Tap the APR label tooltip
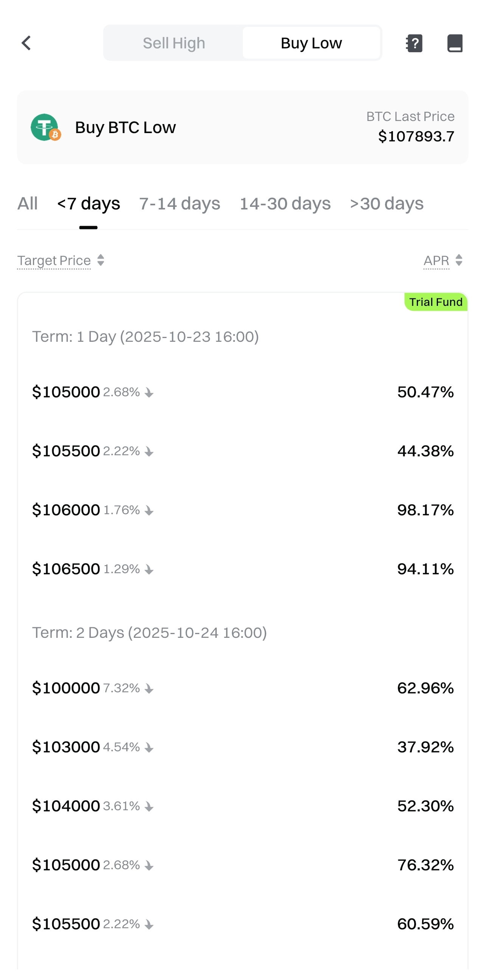This screenshot has width=486, height=980. point(436,261)
